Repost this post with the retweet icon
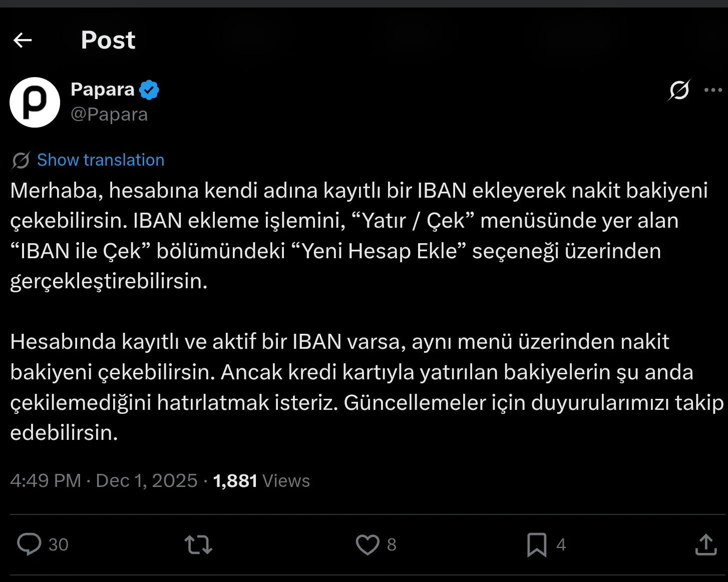 click(x=198, y=544)
